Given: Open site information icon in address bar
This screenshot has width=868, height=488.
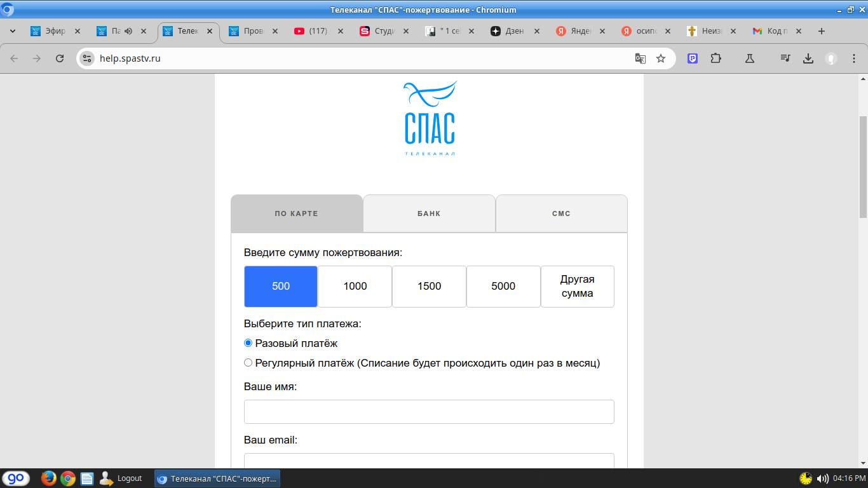Looking at the screenshot, I should click(x=87, y=58).
